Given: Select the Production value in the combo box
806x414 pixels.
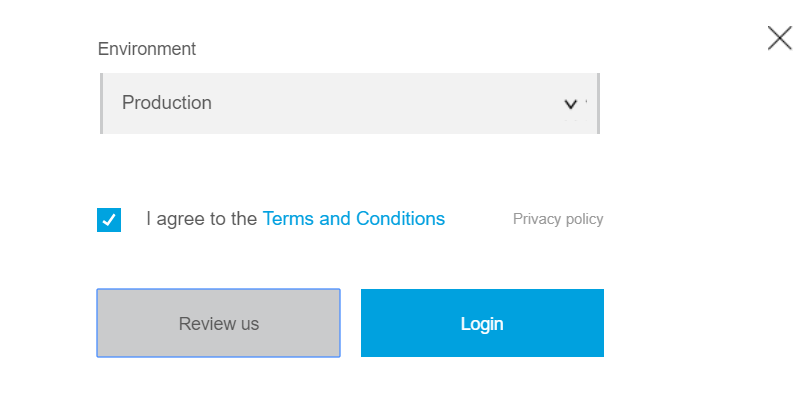Looking at the screenshot, I should click(x=167, y=103).
